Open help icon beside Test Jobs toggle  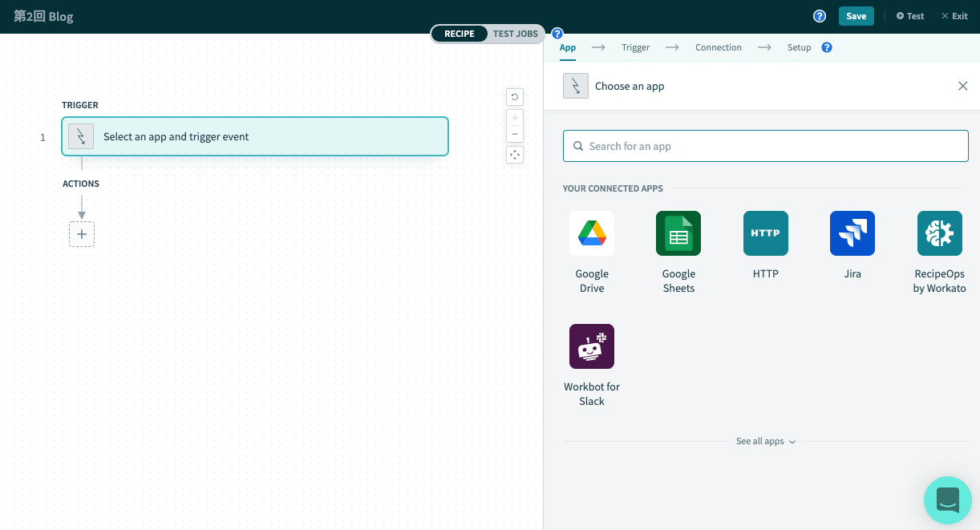(x=557, y=34)
